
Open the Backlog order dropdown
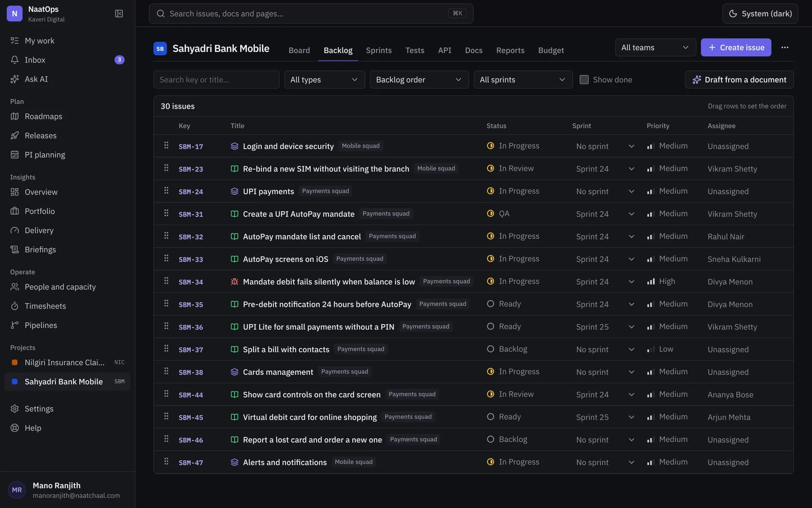click(419, 80)
